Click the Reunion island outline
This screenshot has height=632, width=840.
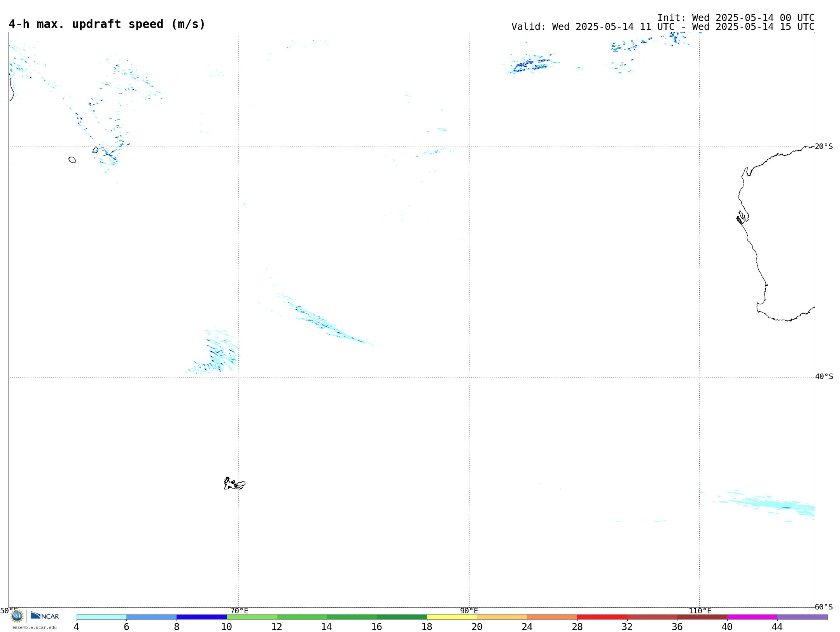[x=72, y=160]
